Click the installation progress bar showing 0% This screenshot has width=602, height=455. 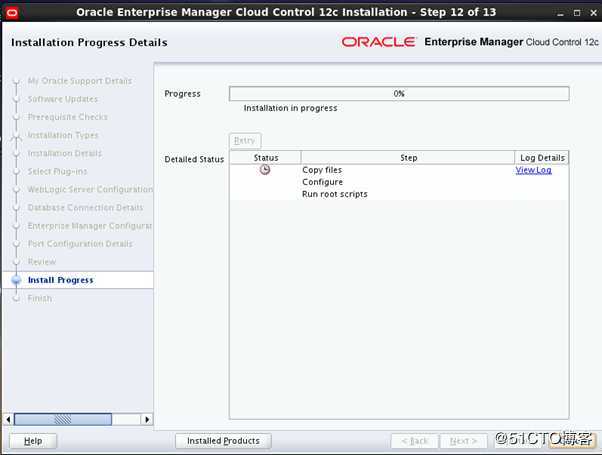399,94
